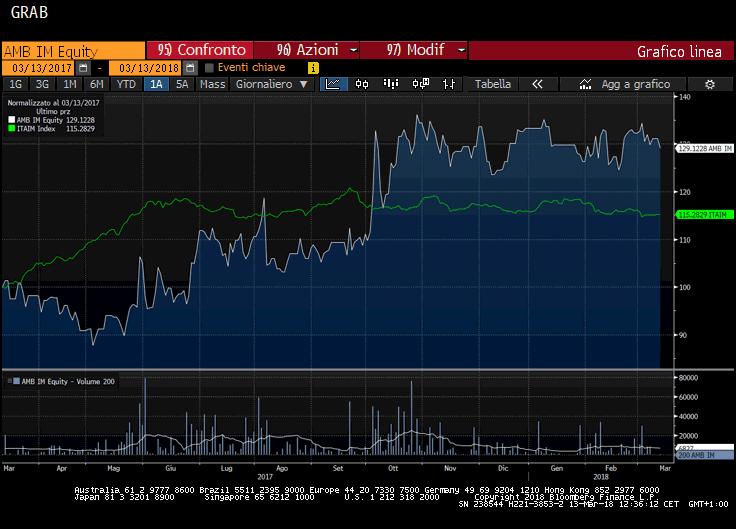Collapse panel with double-arrow icon

537,85
